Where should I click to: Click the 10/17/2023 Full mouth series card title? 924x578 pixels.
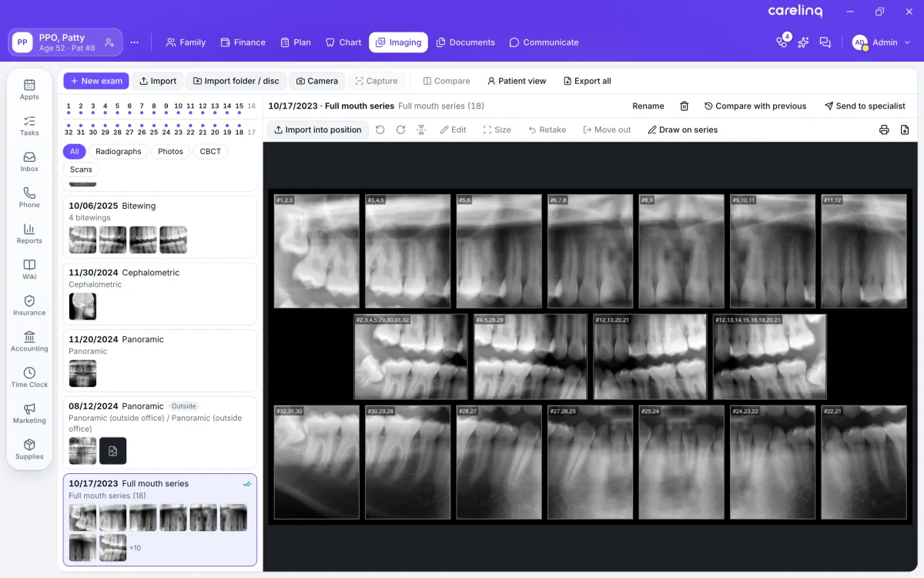(129, 483)
